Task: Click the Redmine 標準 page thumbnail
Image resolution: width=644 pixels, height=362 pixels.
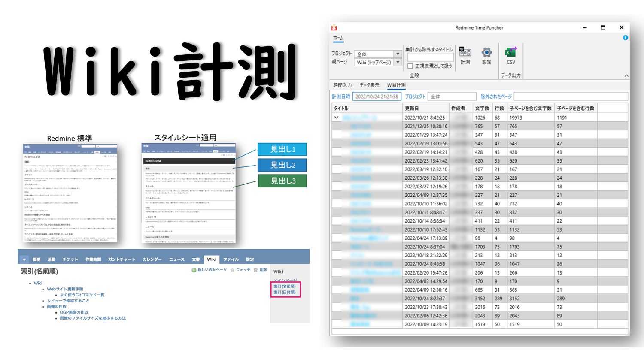Action: click(70, 193)
